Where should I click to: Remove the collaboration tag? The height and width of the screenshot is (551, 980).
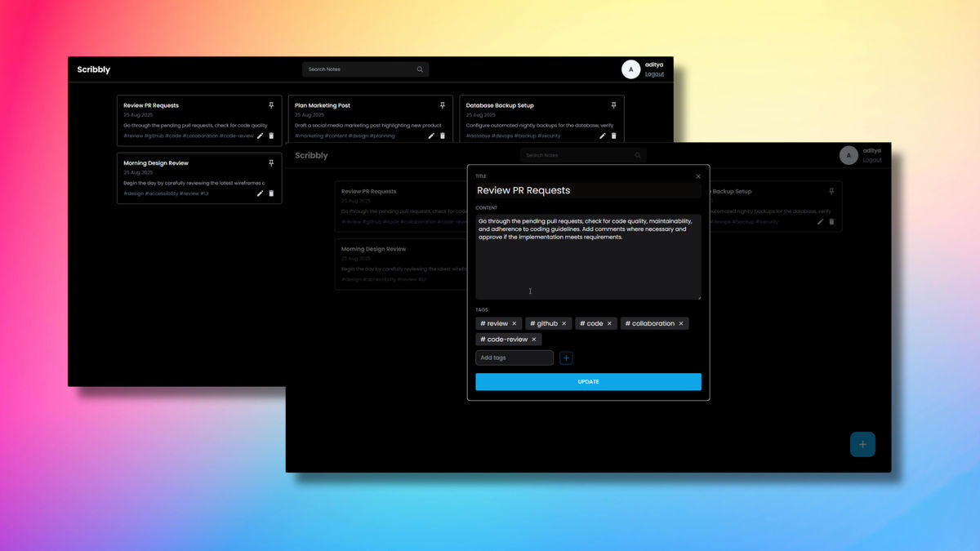point(681,323)
